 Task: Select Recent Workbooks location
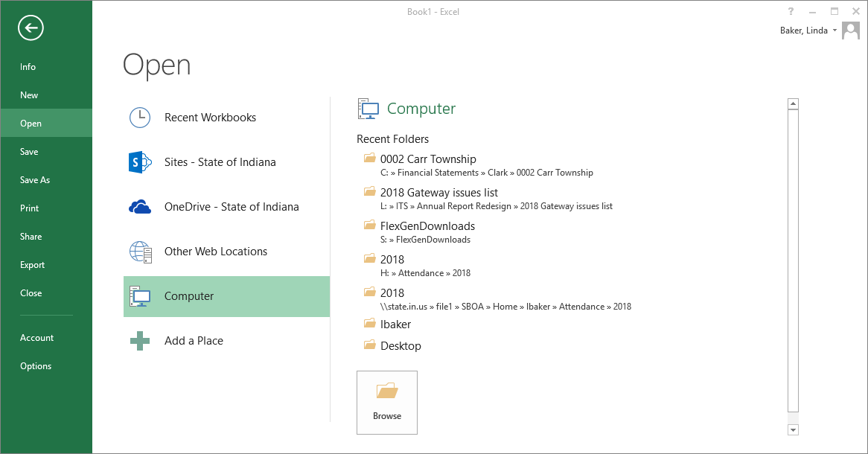coord(226,118)
